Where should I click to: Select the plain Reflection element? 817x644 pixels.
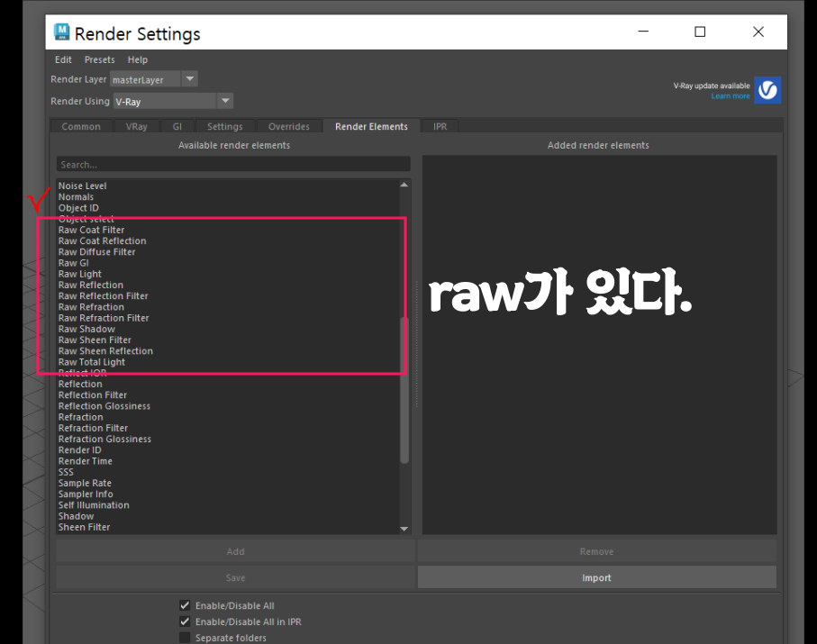click(x=80, y=384)
